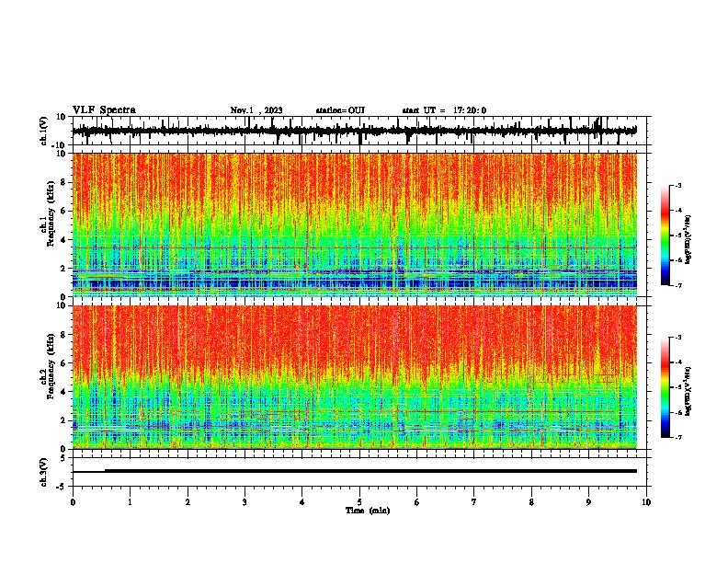Viewport: 728px width, 563px height.
Task: Click the "4" kHz tick on ch.2 spectrogram
Action: tap(63, 392)
